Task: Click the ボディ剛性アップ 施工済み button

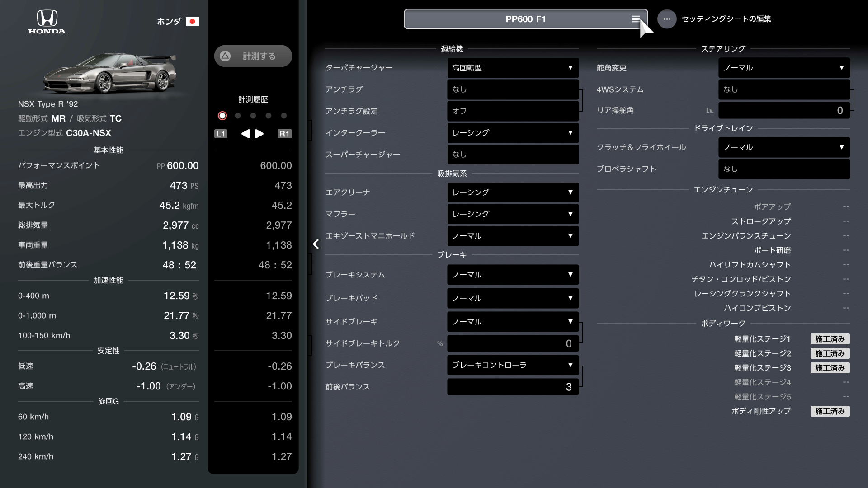Action: (x=830, y=411)
